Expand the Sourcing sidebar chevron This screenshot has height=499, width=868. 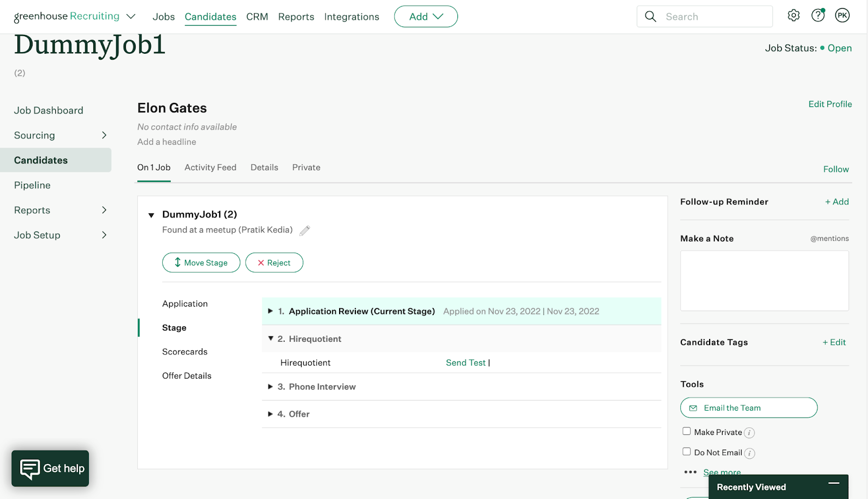pos(104,135)
